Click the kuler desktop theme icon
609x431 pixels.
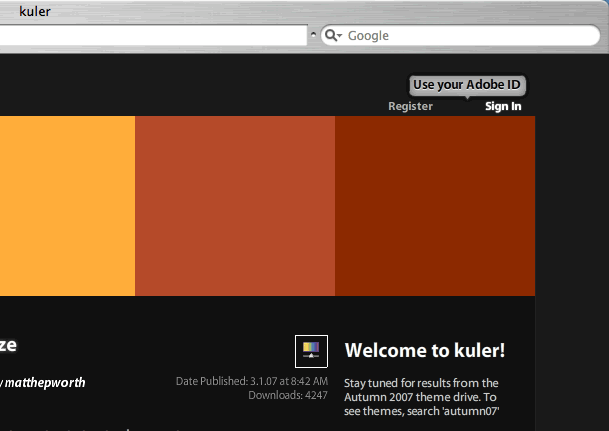click(311, 351)
